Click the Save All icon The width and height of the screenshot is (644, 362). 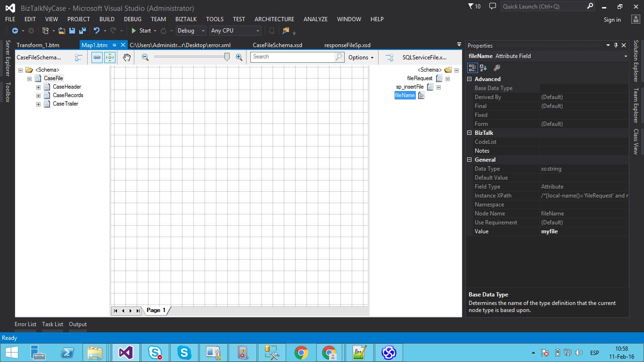tap(82, 31)
